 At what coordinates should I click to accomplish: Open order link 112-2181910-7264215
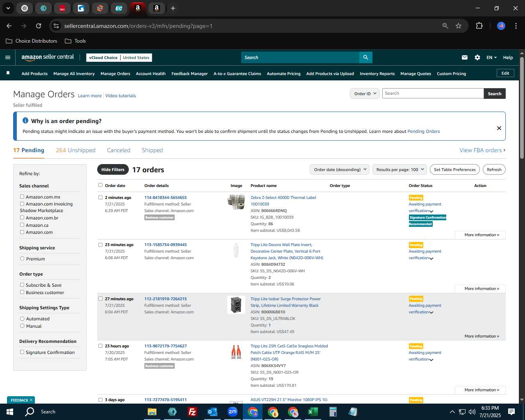point(165,299)
